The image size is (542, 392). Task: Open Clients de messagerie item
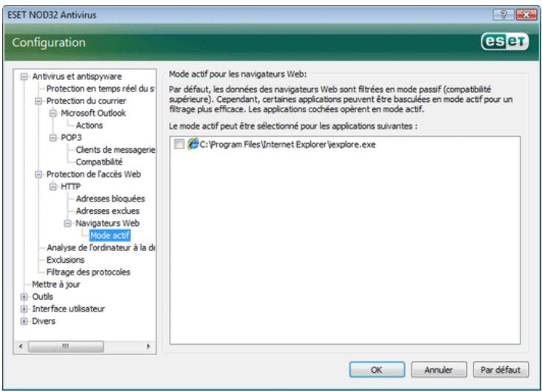coord(115,150)
